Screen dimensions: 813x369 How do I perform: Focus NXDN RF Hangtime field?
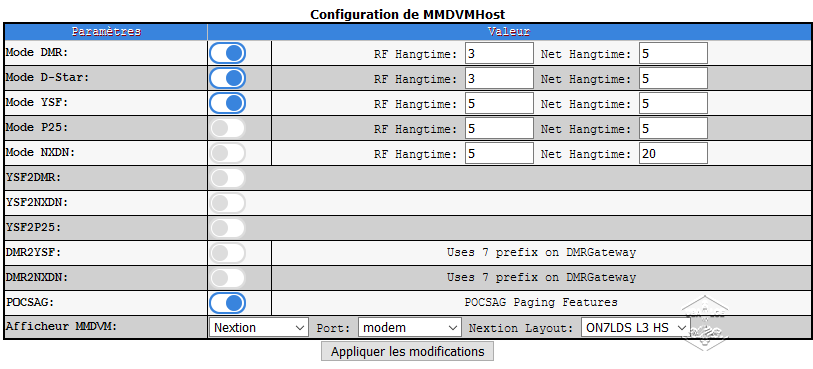pyautogui.click(x=499, y=153)
